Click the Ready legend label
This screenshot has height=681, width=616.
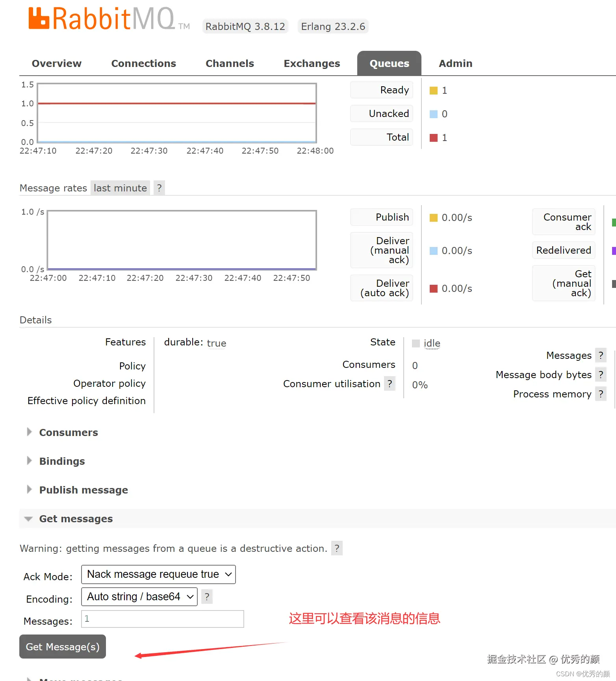point(382,90)
